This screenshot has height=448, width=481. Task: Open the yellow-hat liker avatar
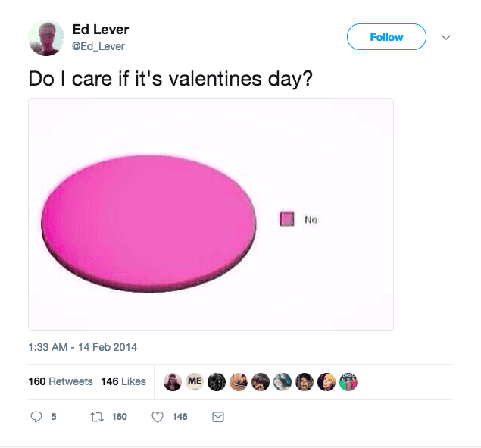pos(326,382)
